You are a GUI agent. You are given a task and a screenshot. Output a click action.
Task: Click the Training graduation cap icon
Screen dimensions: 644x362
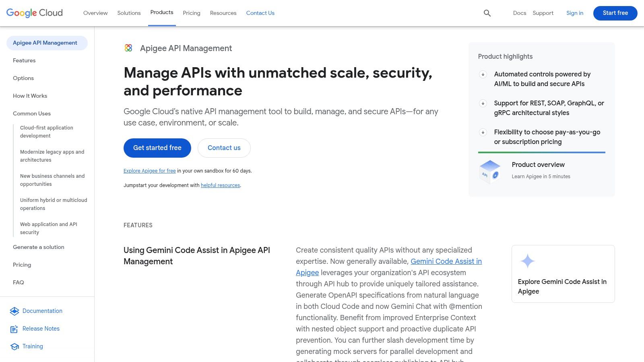coord(14,346)
